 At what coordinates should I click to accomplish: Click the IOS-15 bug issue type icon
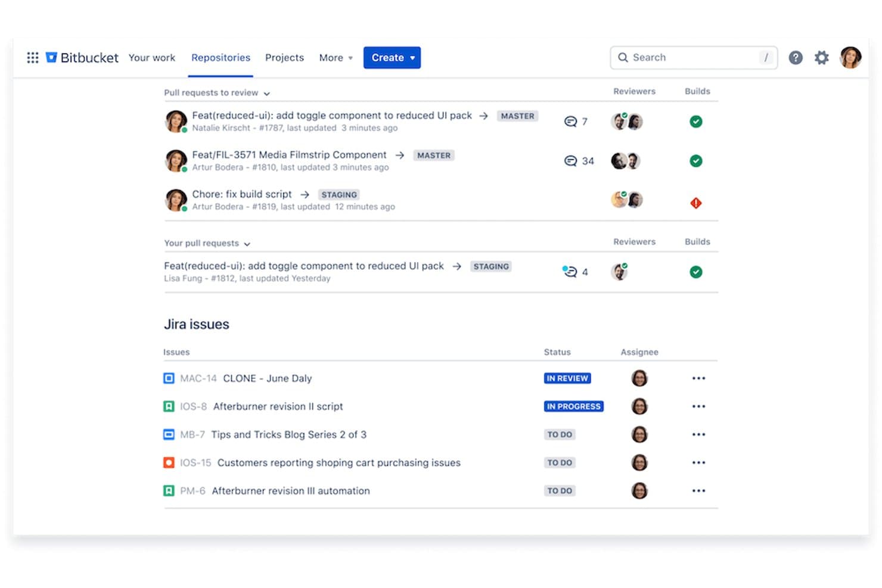pyautogui.click(x=169, y=462)
